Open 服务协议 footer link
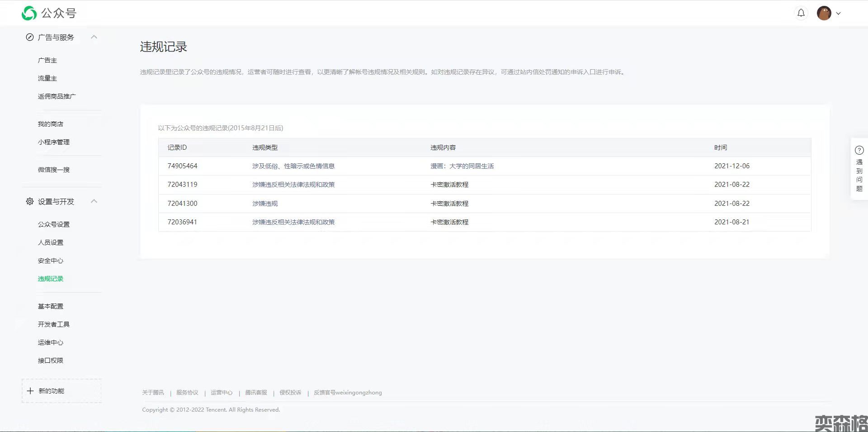Viewport: 868px width, 432px height. tap(187, 393)
